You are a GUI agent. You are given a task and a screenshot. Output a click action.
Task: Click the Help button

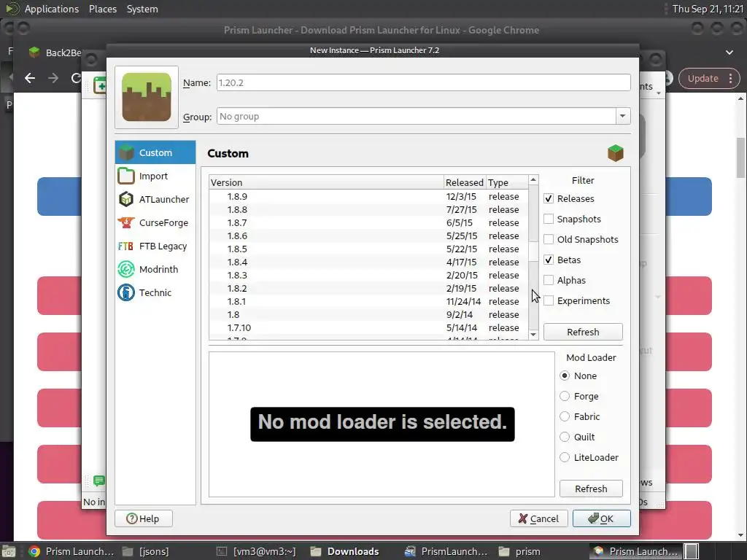click(x=144, y=518)
